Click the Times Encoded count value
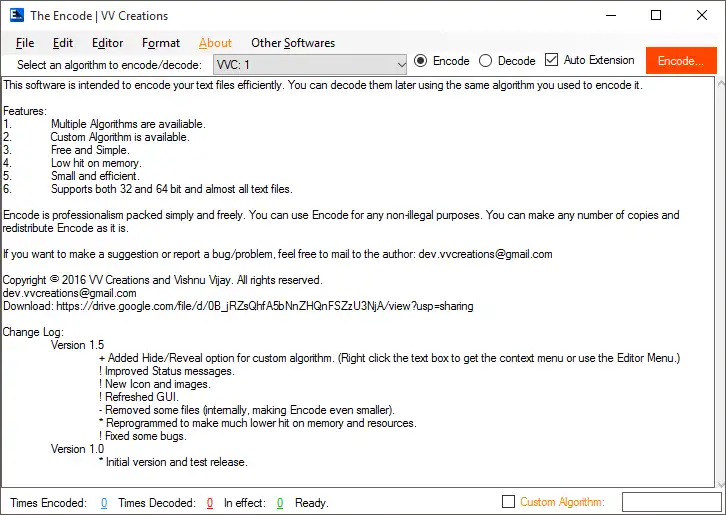The width and height of the screenshot is (726, 515). click(104, 503)
